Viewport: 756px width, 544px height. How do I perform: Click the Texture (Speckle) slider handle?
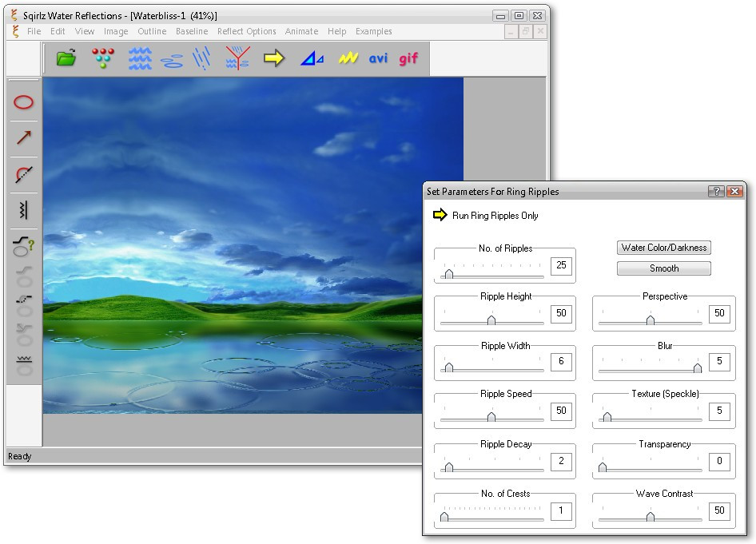(607, 417)
